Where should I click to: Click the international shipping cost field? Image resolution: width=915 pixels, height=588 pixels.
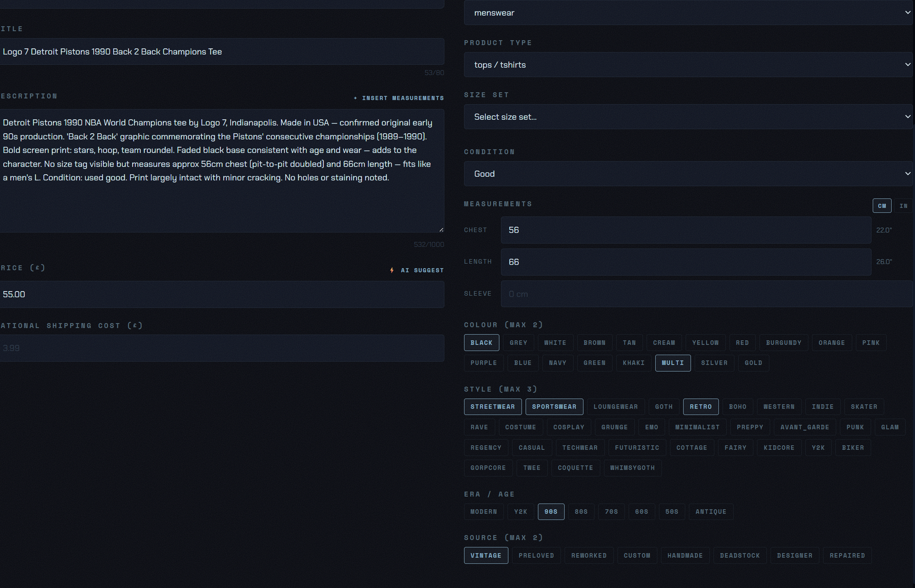coord(222,348)
